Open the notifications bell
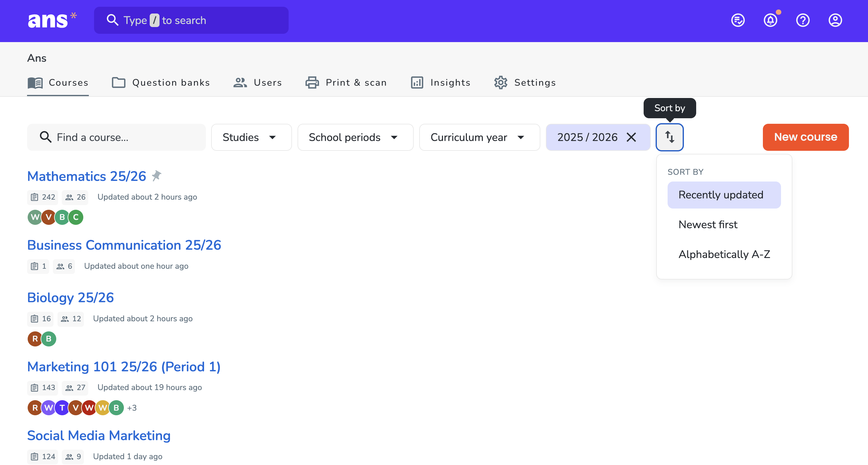The height and width of the screenshot is (465, 868). point(770,20)
